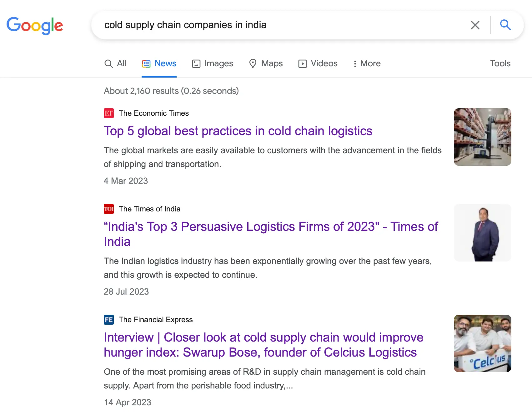Viewport: 532px width, 416px height.
Task: Click The Times of India TOI favicon
Action: [x=109, y=209]
